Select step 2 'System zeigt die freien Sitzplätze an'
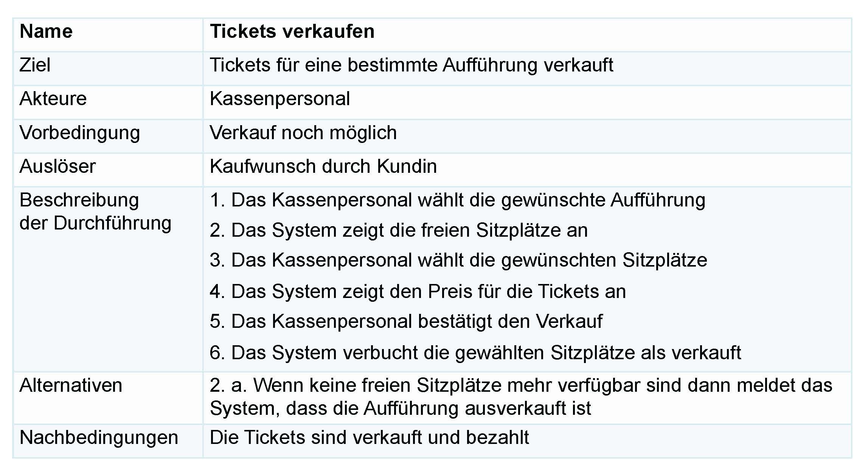The image size is (868, 467). click(x=399, y=230)
